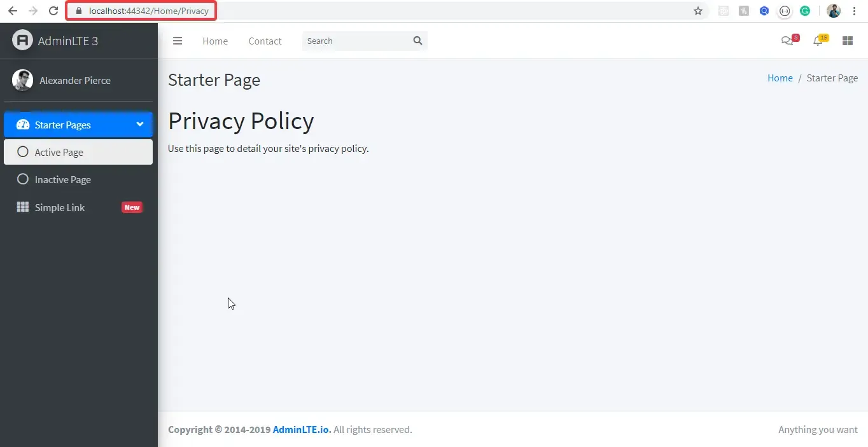Click the grid control icon in navbar

pyautogui.click(x=847, y=40)
